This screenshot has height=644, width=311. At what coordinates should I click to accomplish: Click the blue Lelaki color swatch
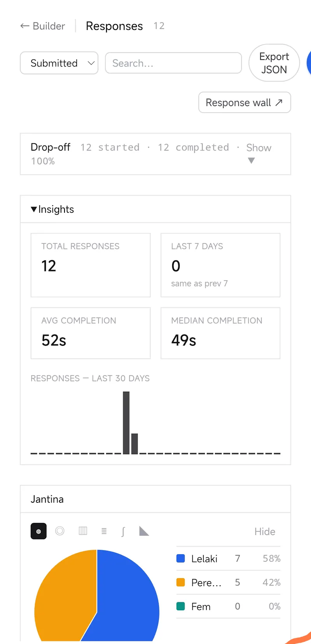(181, 559)
